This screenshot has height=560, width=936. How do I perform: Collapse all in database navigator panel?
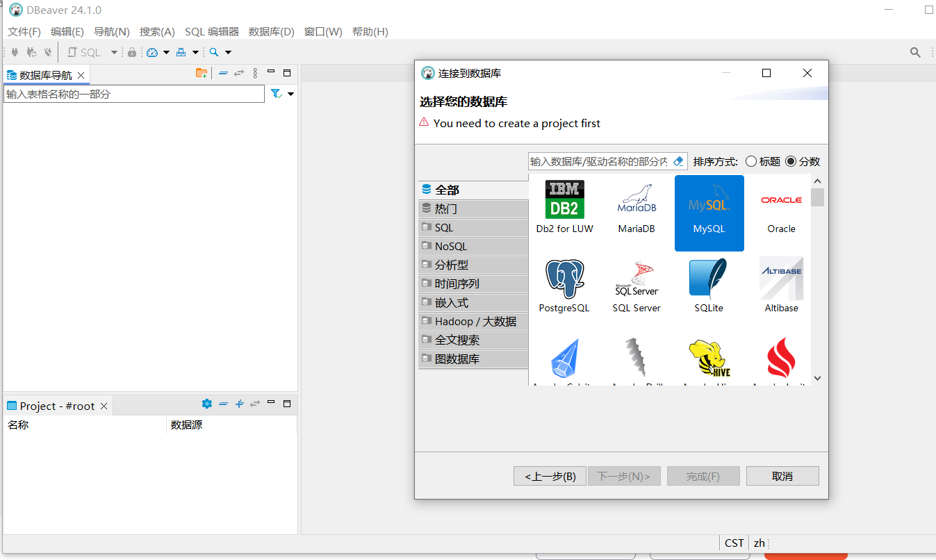click(223, 73)
